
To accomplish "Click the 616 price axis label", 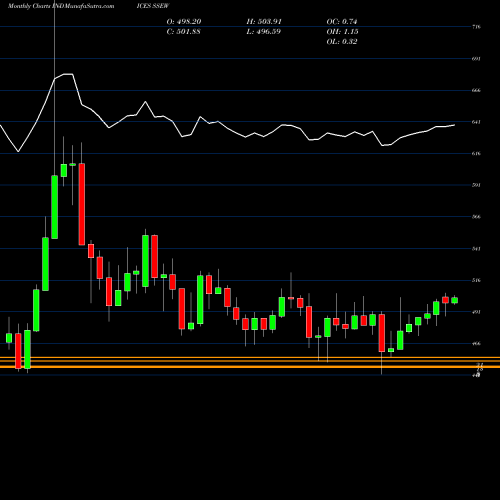I will click(x=476, y=154).
